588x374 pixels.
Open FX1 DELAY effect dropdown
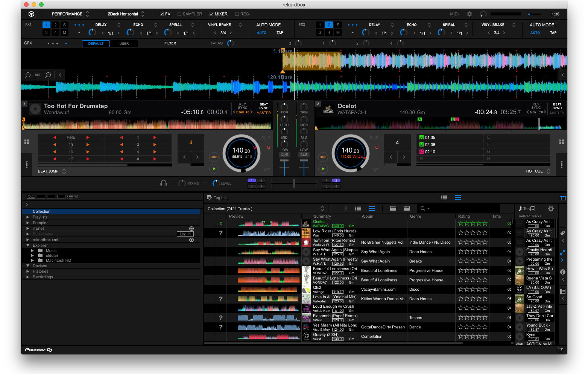point(119,25)
